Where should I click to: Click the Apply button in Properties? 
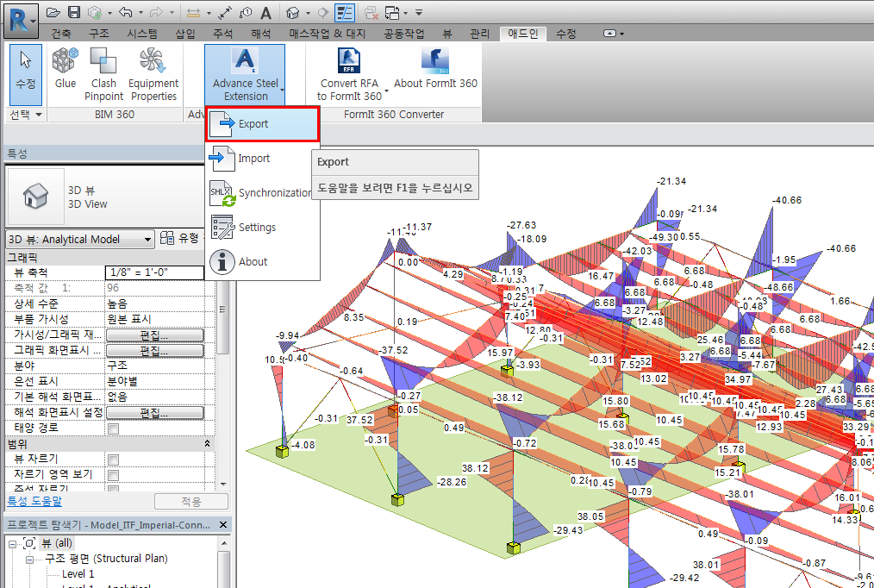pos(191,502)
